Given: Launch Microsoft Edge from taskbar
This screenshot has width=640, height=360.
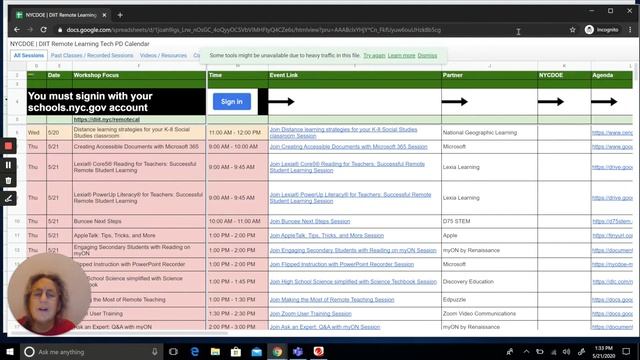Looking at the screenshot, I should coord(194,351).
